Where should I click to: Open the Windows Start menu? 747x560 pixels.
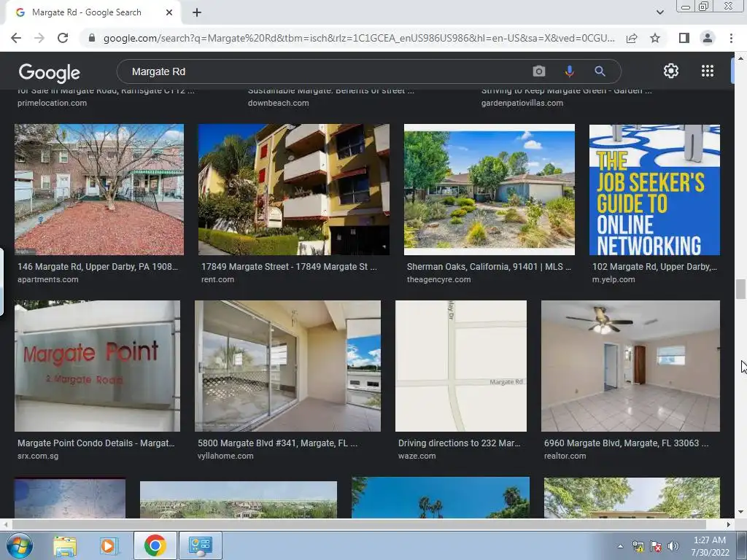tap(20, 545)
